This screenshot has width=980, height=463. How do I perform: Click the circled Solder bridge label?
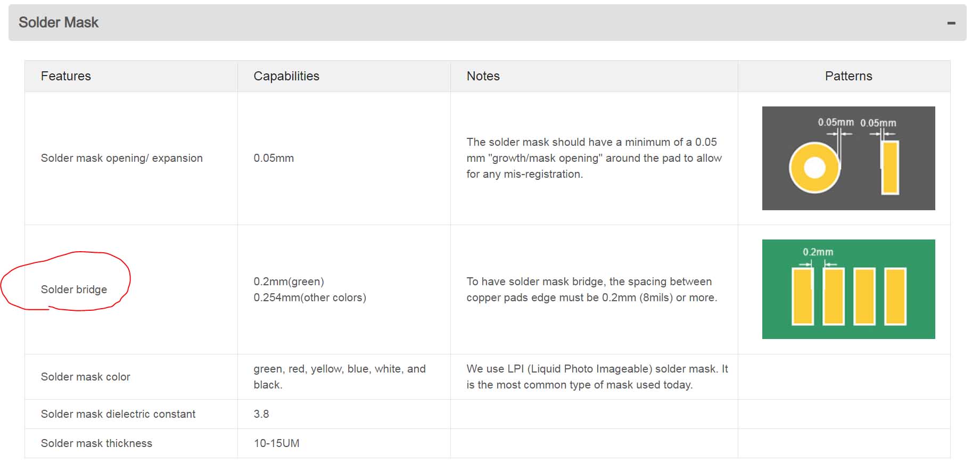click(74, 290)
